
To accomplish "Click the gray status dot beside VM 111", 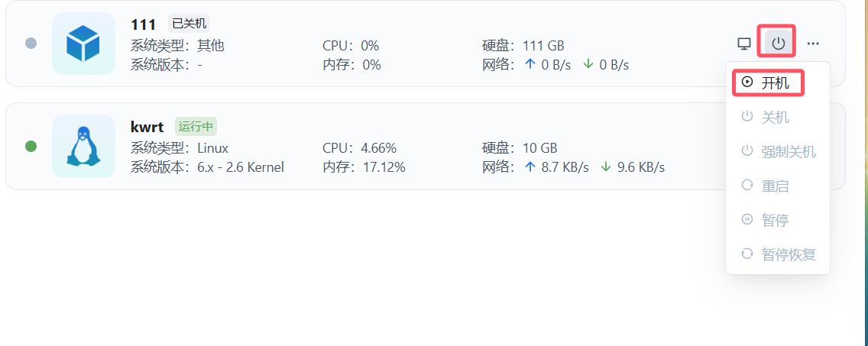I will coord(31,44).
